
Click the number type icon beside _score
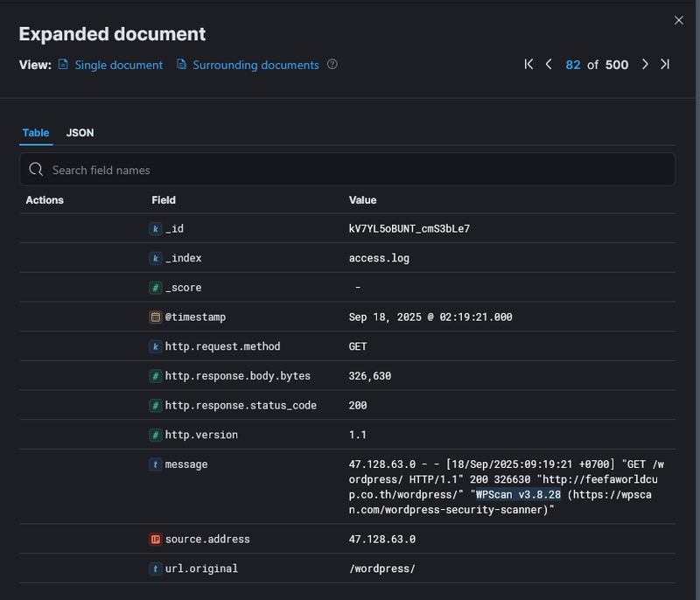pos(155,288)
